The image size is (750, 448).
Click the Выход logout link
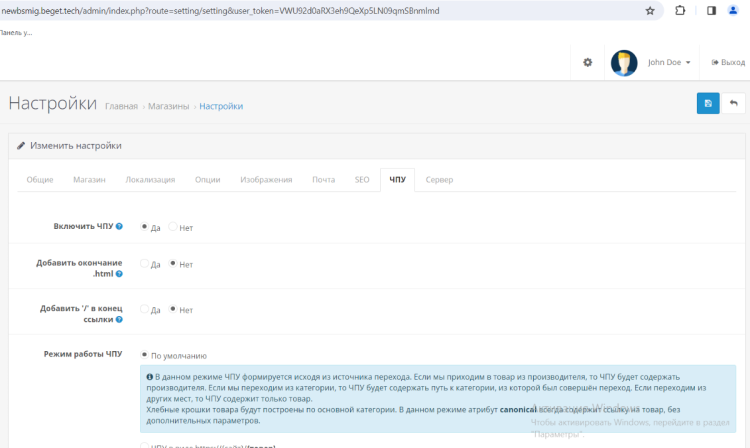point(728,62)
